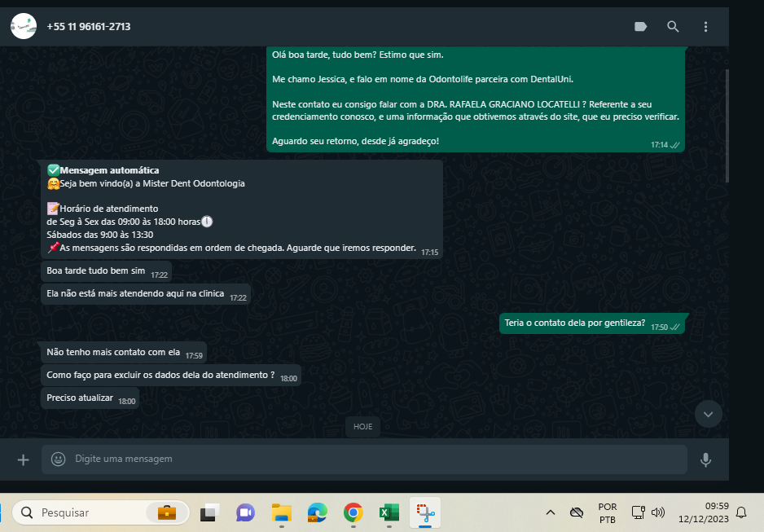Start voice recording with microphone icon
This screenshot has height=532, width=764.
(x=705, y=459)
